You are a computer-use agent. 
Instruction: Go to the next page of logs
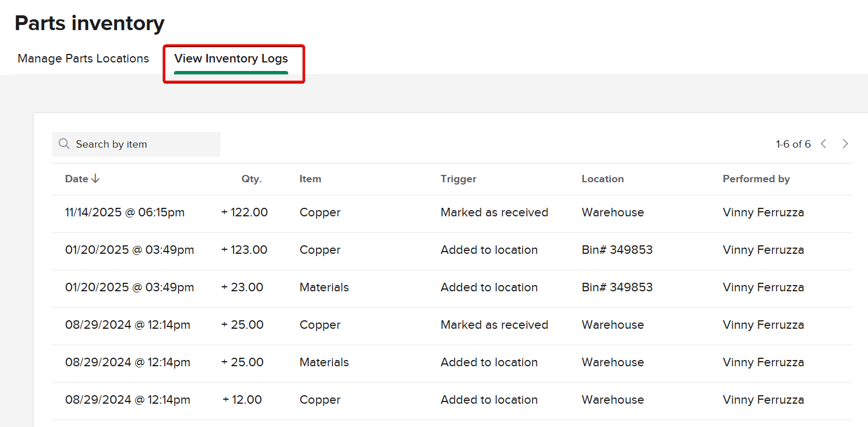845,144
